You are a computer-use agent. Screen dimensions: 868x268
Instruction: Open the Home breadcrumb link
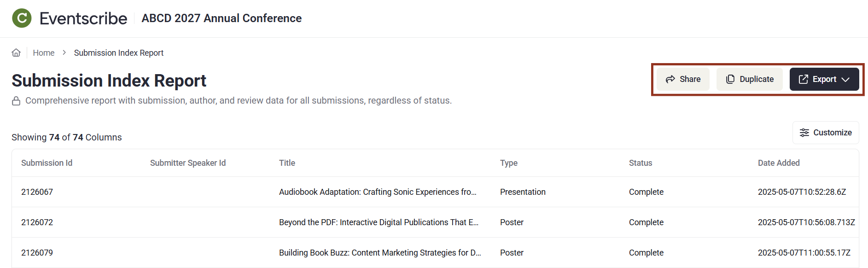pyautogui.click(x=44, y=53)
